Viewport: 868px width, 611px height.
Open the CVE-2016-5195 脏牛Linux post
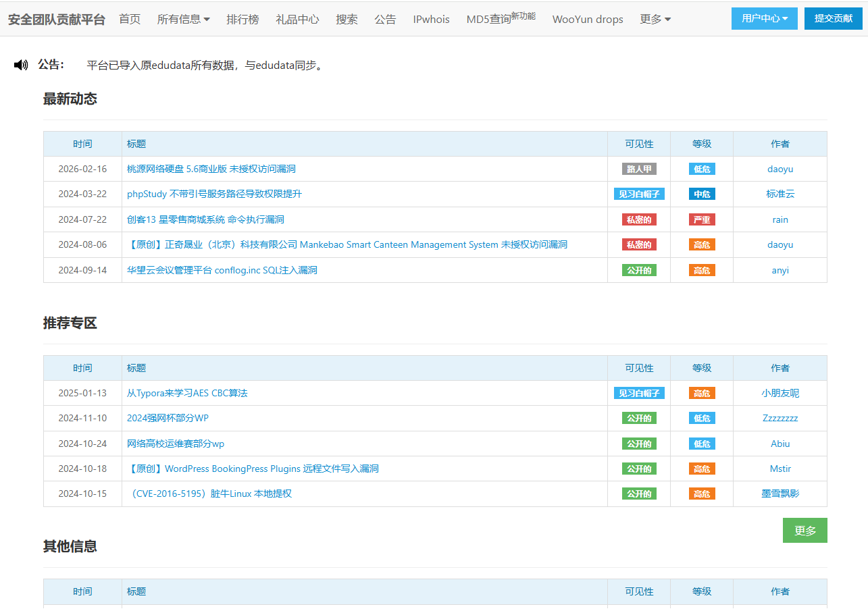click(209, 494)
